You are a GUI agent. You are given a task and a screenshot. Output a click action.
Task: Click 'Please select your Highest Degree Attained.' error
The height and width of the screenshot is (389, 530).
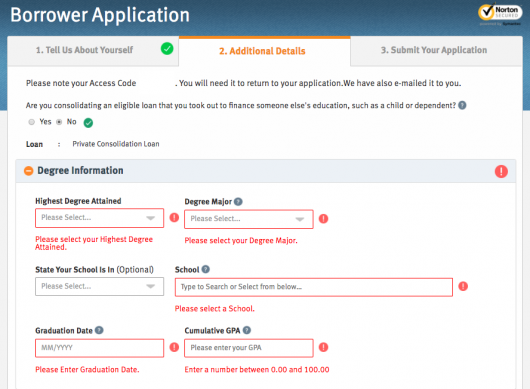[x=94, y=243]
